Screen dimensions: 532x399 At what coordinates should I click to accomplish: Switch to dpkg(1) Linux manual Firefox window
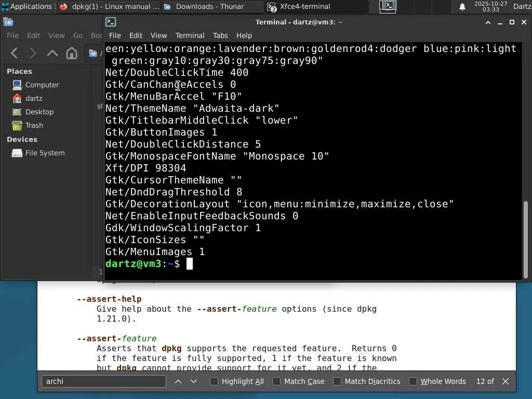(109, 6)
